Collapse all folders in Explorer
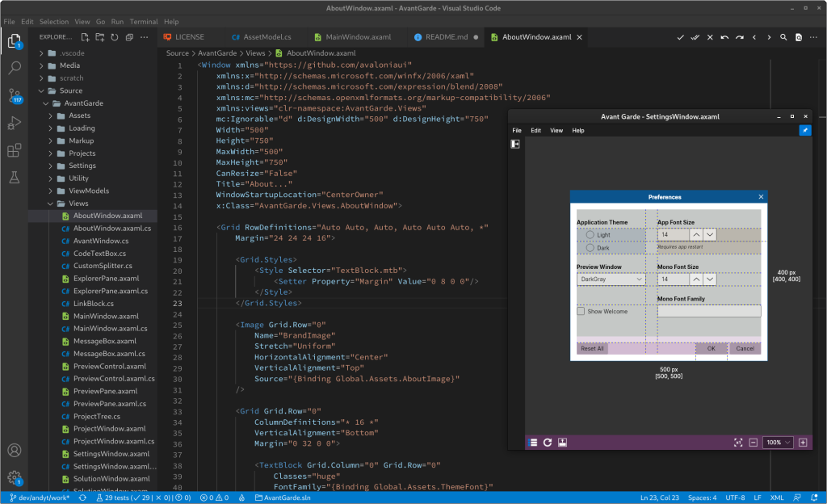Viewport: 827px width, 504px height. point(129,37)
